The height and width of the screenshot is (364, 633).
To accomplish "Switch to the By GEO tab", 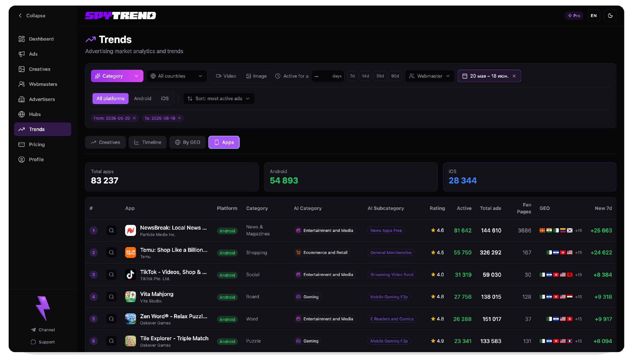I will (x=187, y=142).
